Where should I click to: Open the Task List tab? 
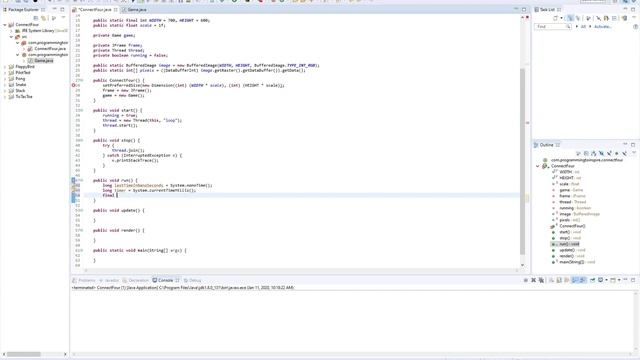pyautogui.click(x=547, y=9)
